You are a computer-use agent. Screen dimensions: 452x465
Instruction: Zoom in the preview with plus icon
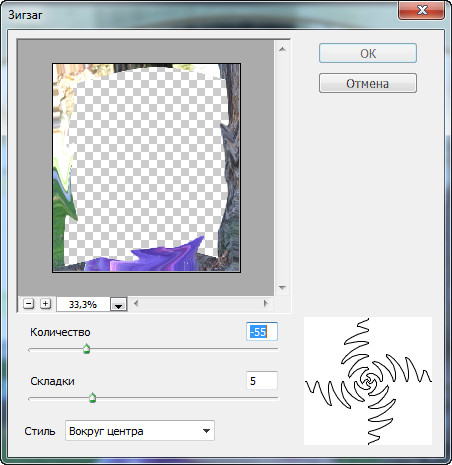45,304
